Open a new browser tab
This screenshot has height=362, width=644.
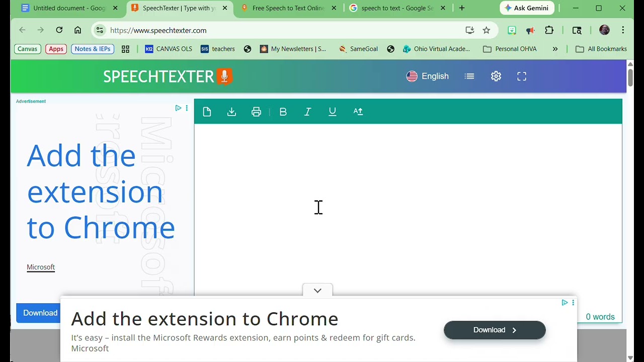(462, 8)
